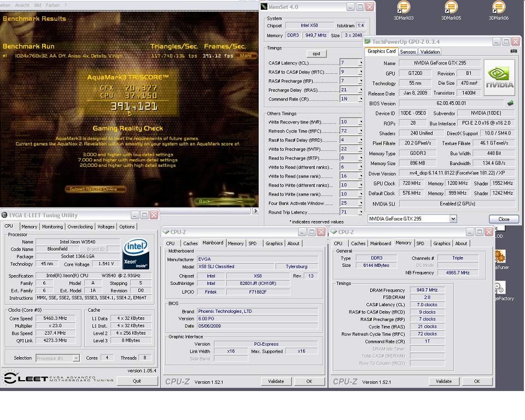The height and width of the screenshot is (420, 525).
Task: Open the Overclocking tab in E-LEET
Action: [x=80, y=227]
